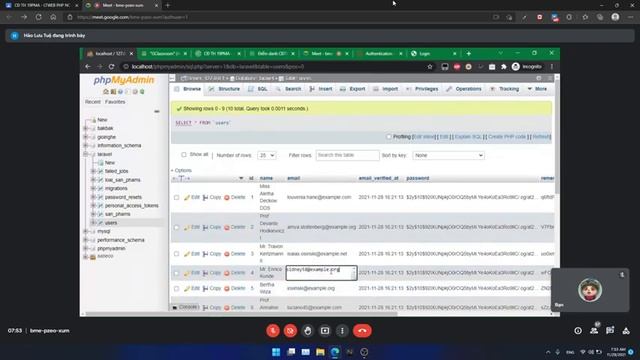Open Windows Start menu

pos(276,352)
